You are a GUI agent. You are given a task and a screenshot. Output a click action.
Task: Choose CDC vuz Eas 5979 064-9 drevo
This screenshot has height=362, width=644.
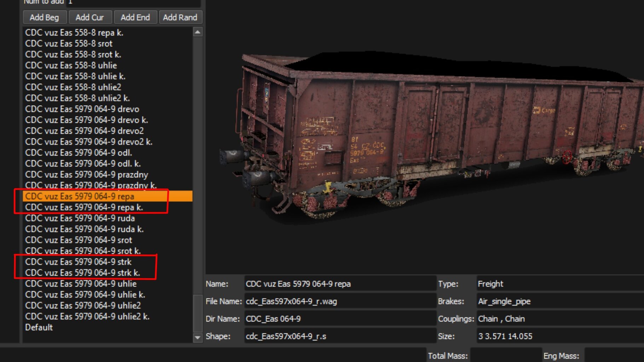click(x=82, y=109)
